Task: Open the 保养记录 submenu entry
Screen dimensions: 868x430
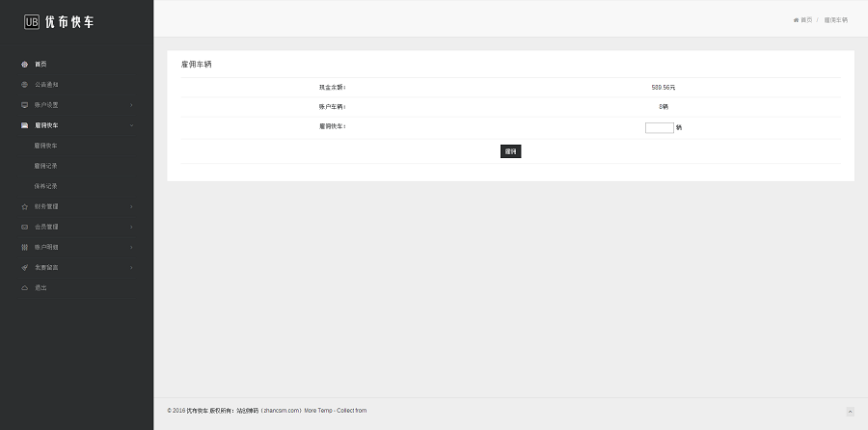Action: pyautogui.click(x=45, y=186)
